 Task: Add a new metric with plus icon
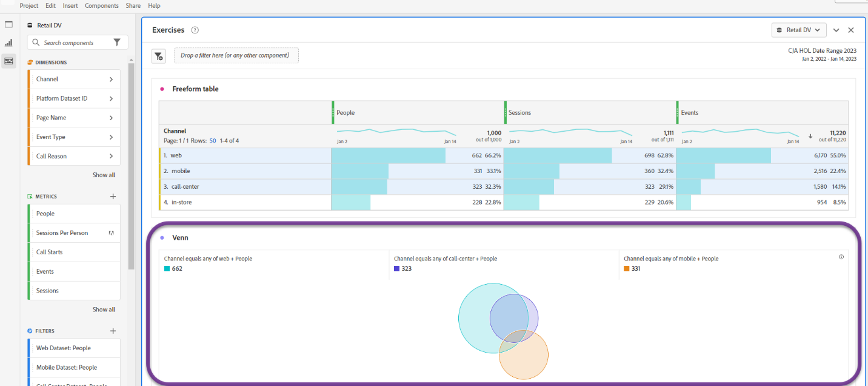[x=113, y=197]
